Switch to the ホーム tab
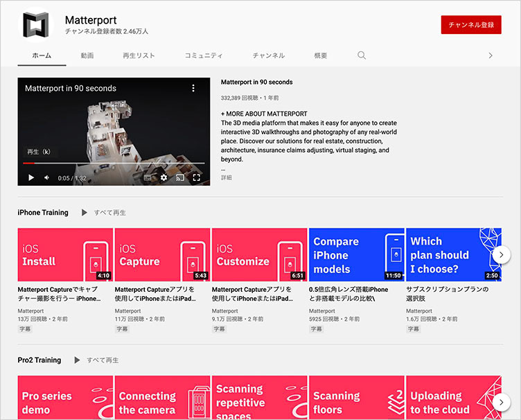Image resolution: width=521 pixels, height=420 pixels. click(42, 55)
